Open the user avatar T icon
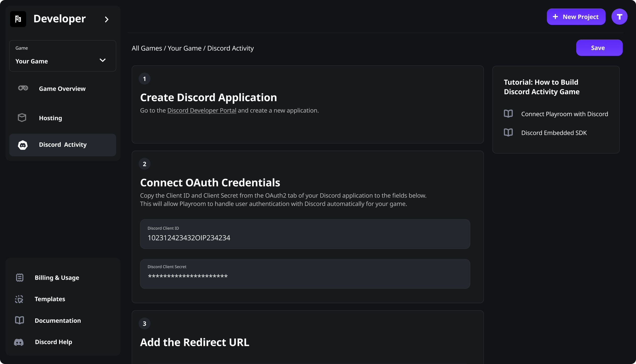The height and width of the screenshot is (364, 636). (619, 17)
